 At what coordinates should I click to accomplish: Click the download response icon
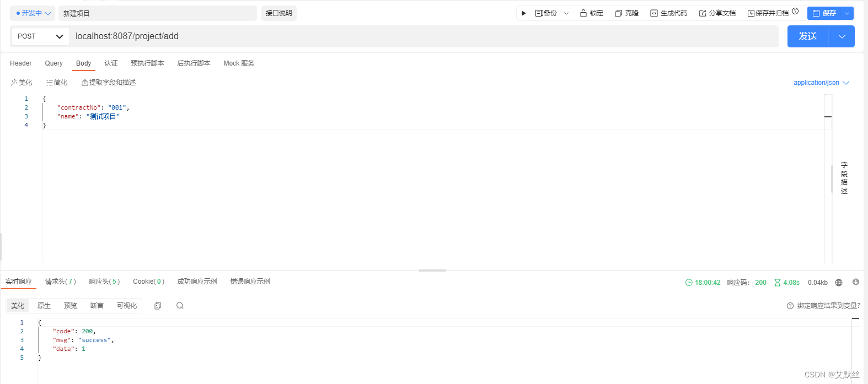coord(856,282)
